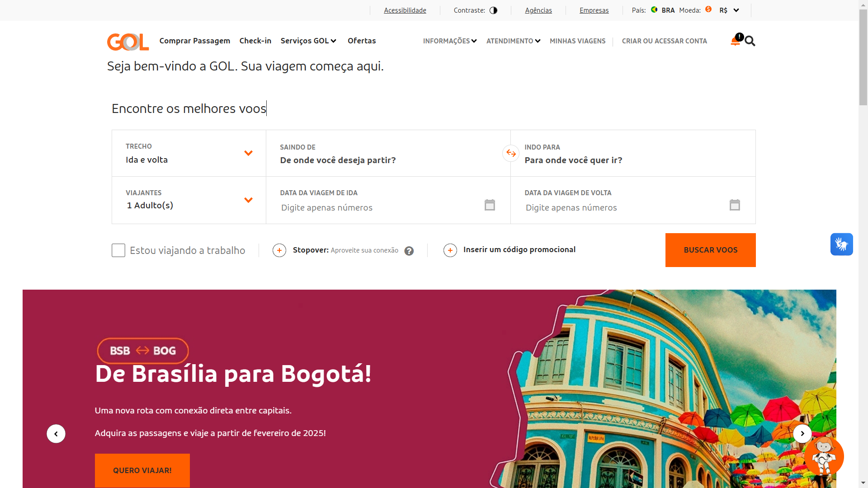Click the BUSCAR VOOS button
This screenshot has height=488, width=868.
click(x=710, y=250)
